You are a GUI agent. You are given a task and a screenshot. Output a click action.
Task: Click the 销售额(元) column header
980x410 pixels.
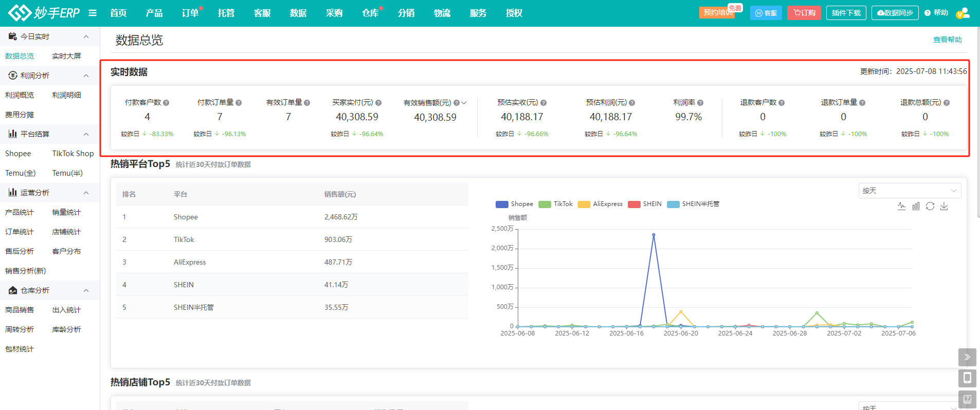point(340,194)
